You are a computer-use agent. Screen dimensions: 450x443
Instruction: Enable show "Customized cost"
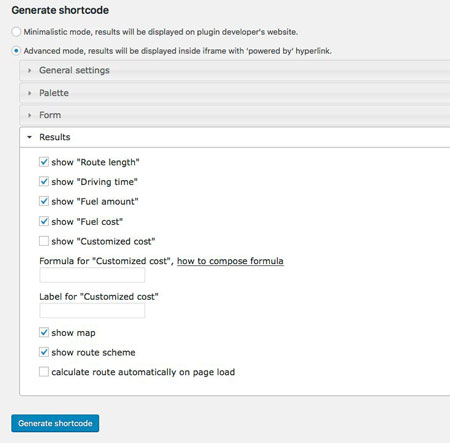[x=44, y=241]
